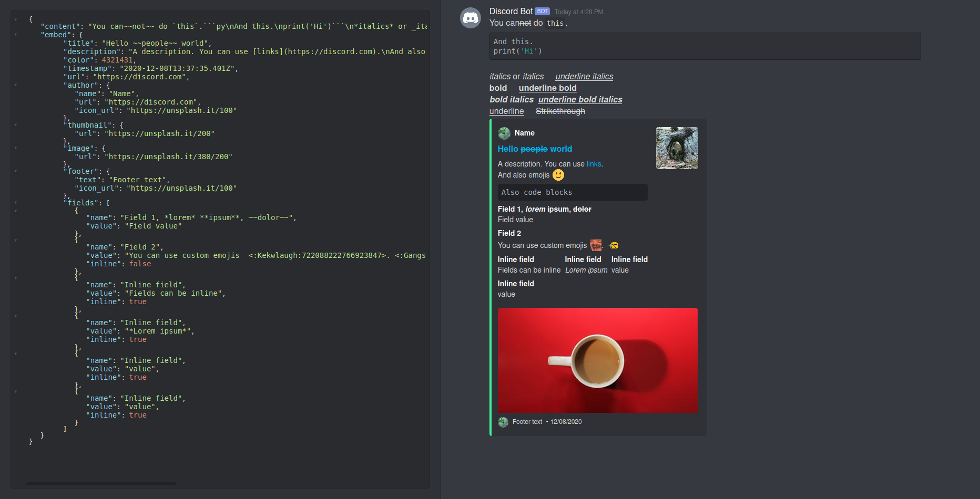Screen dimensions: 980x499
Task: Click the smiley emoji after 'And also emojis'
Action: (x=558, y=175)
